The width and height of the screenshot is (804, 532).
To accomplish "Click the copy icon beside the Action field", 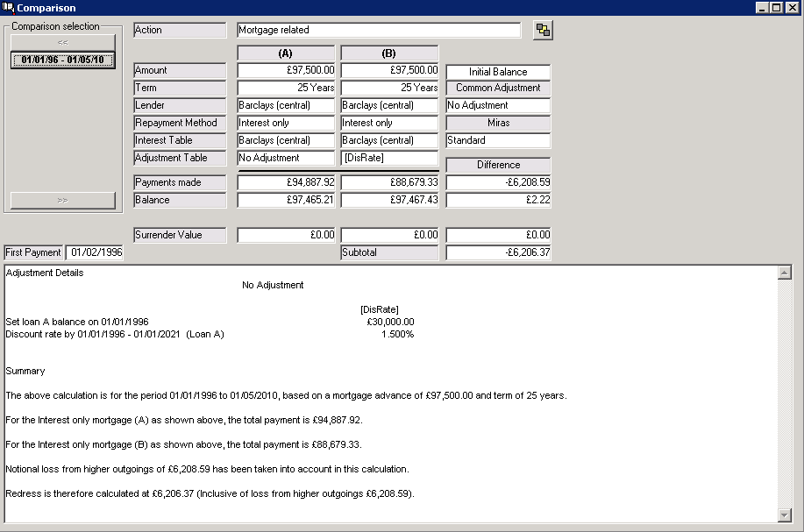I will [x=543, y=31].
